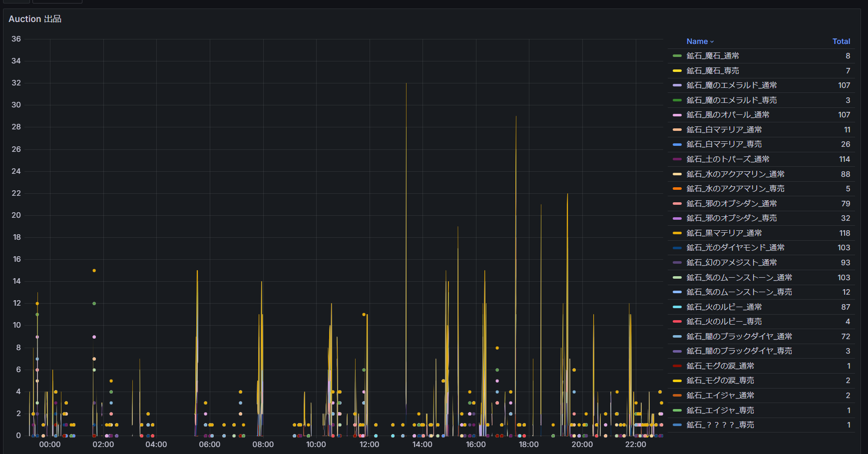Click the 鉱石_モグの涙_専売 legend name
The width and height of the screenshot is (868, 454).
pyautogui.click(x=720, y=381)
